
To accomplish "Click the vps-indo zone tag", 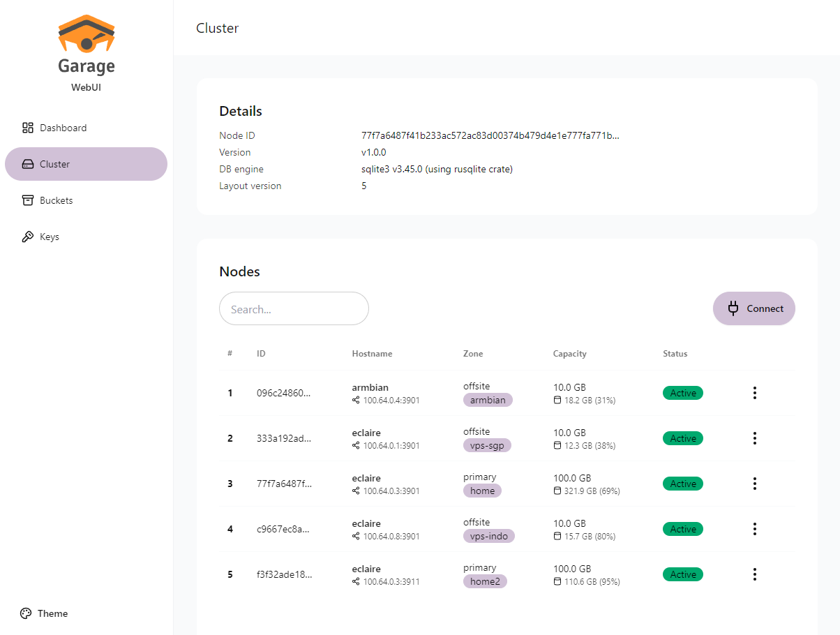I will 488,536.
